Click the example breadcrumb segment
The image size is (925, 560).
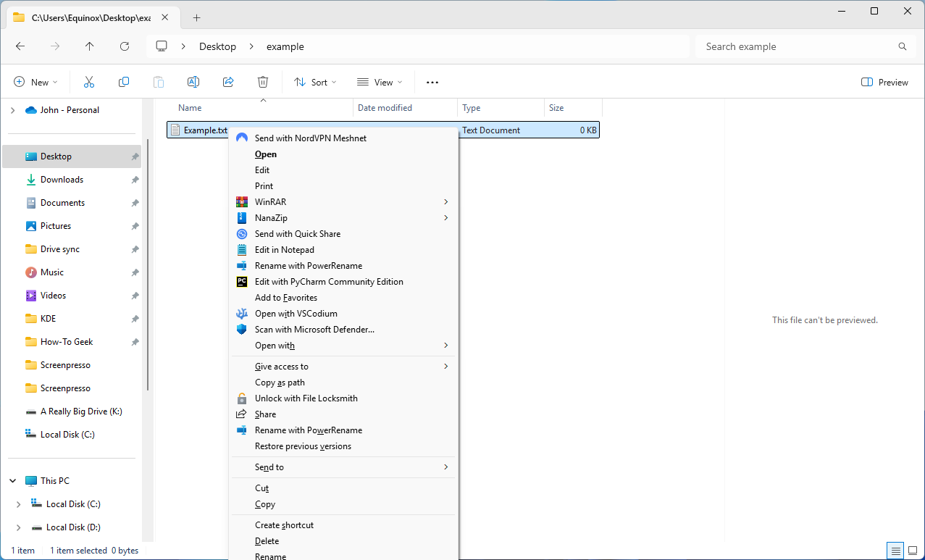(285, 46)
